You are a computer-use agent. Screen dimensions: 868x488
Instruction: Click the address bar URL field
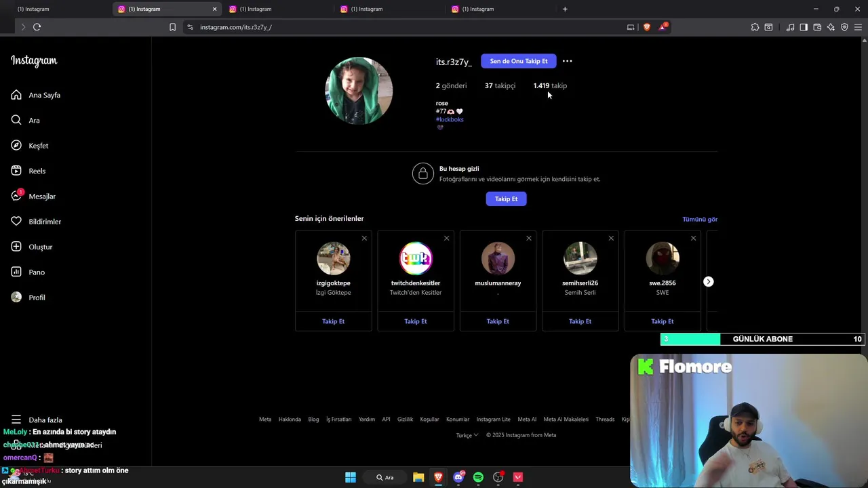(407, 27)
